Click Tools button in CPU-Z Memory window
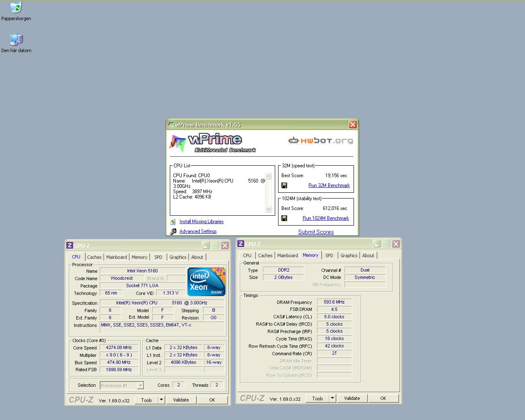 [317, 398]
